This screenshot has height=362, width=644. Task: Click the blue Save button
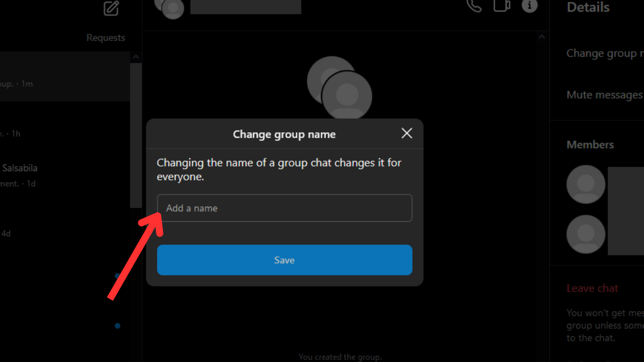coord(284,260)
